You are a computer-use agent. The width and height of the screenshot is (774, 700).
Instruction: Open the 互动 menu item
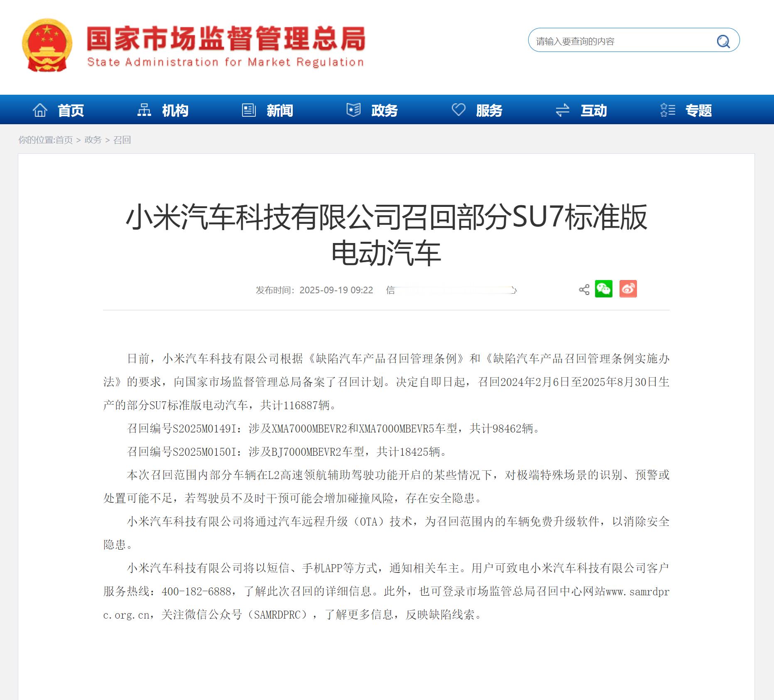point(594,111)
